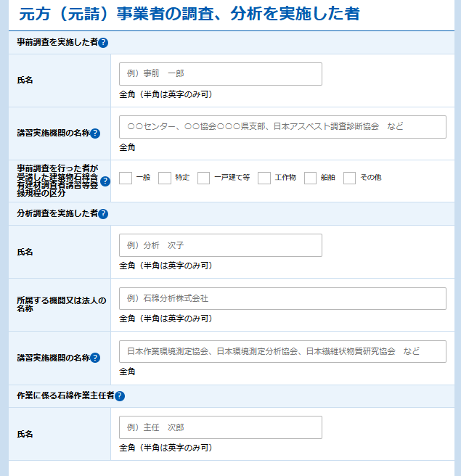Focus name field with placeholder 事前 一郎
This screenshot has width=461, height=476.
tap(221, 74)
